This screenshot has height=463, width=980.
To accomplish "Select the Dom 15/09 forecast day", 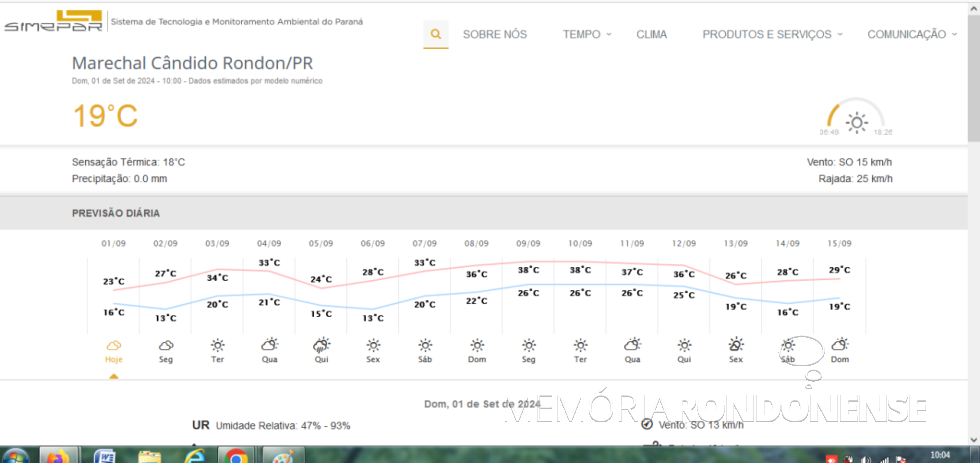I will click(x=840, y=350).
